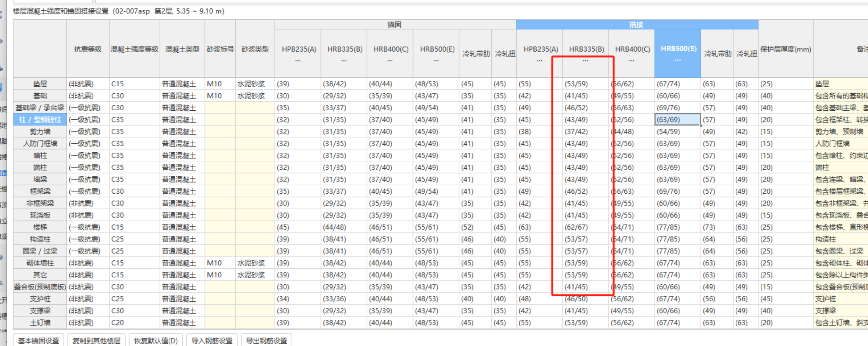868x346 pixels.
Task: Select the 构造柱 row header
Action: [x=40, y=239]
